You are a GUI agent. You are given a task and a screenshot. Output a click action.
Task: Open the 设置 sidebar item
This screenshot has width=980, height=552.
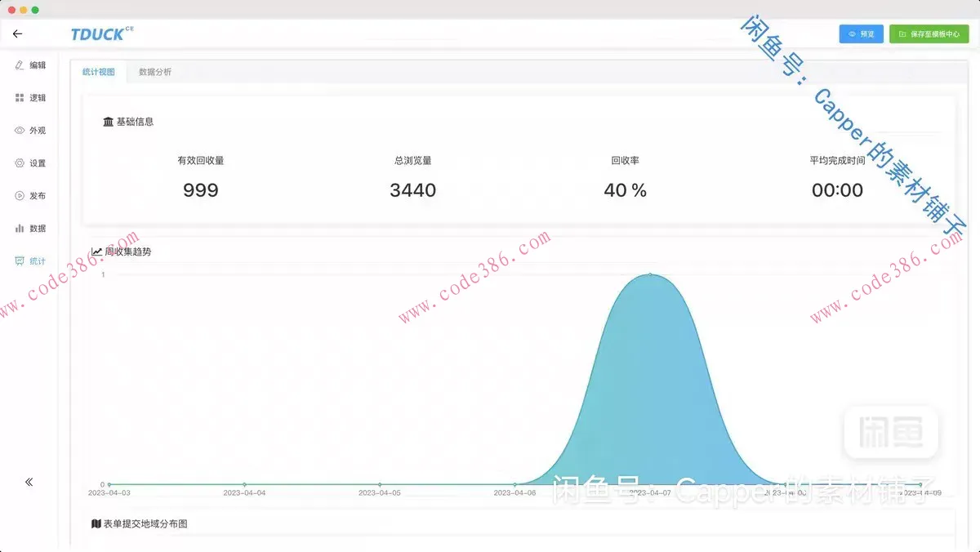tap(30, 163)
